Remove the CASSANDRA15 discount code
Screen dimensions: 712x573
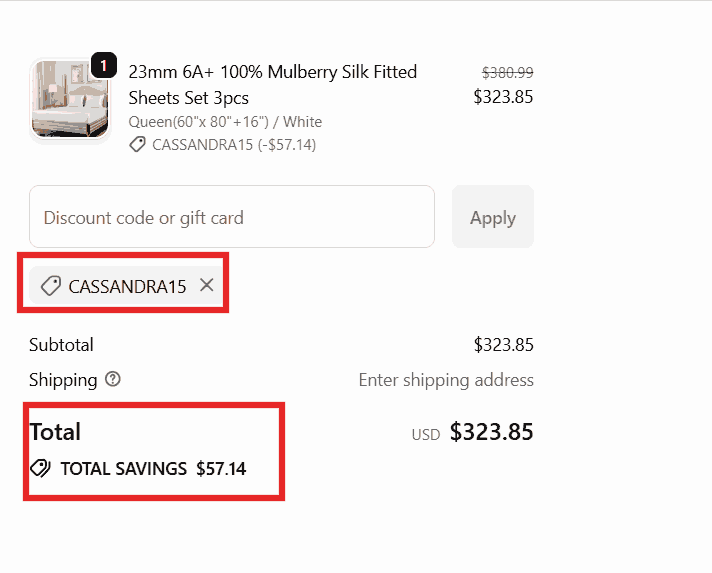pyautogui.click(x=207, y=286)
